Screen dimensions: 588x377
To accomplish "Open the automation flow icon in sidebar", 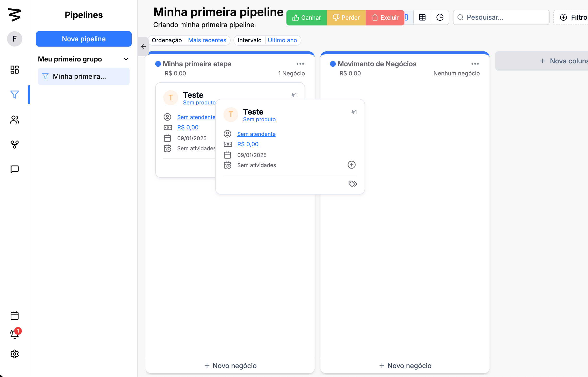I will click(14, 144).
